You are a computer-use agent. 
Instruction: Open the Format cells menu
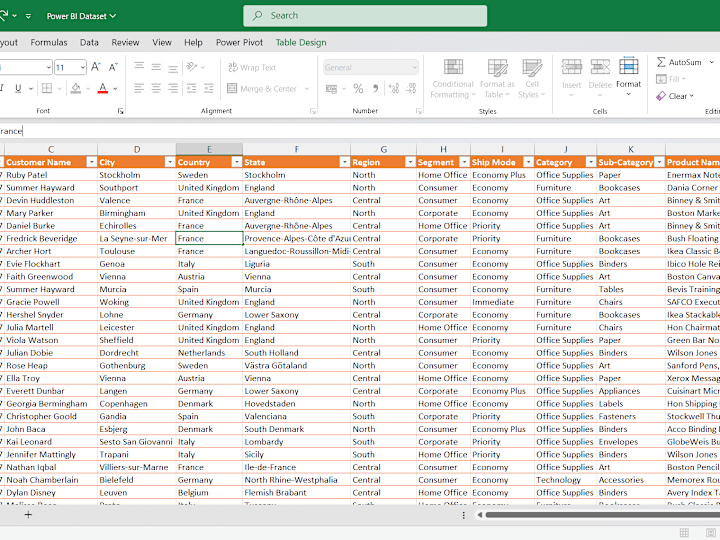pos(629,77)
